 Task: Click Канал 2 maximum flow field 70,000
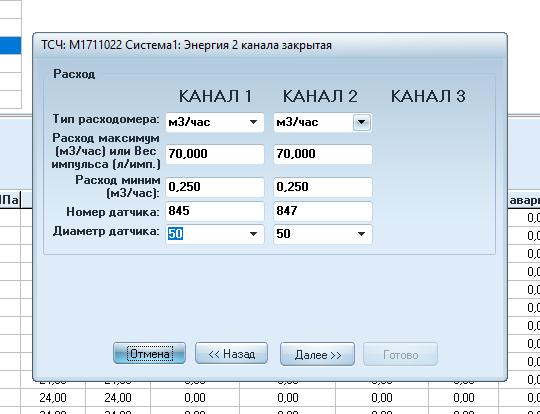pos(323,154)
